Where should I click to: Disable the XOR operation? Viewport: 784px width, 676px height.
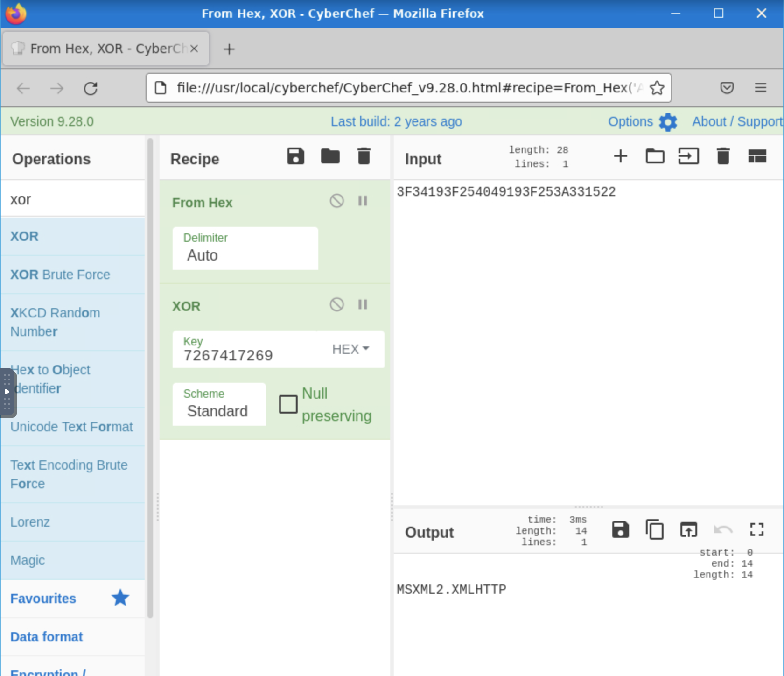(336, 305)
